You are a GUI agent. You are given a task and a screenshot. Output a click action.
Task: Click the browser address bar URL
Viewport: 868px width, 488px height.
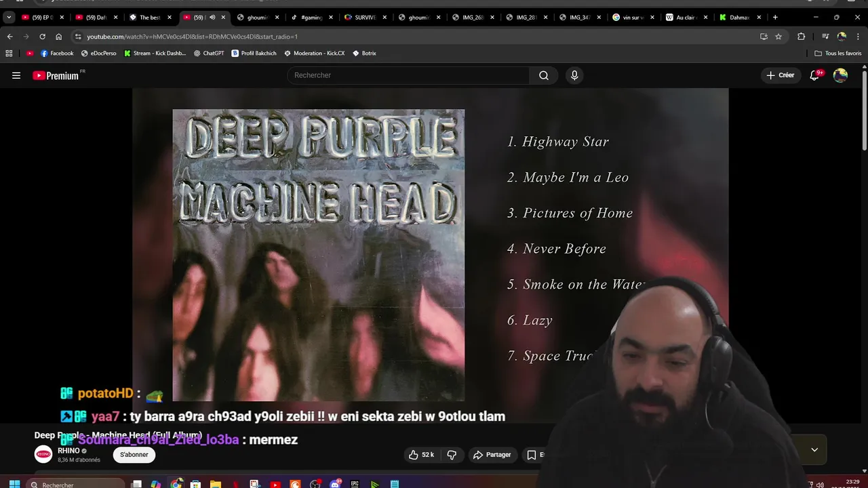[192, 37]
